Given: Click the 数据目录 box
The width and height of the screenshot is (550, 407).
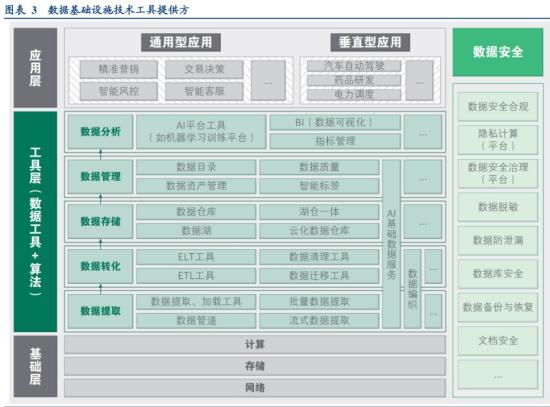Looking at the screenshot, I should (196, 167).
